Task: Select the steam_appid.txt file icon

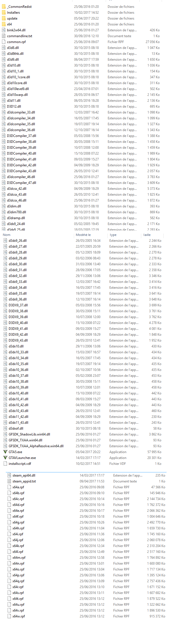Action: tap(9, 481)
